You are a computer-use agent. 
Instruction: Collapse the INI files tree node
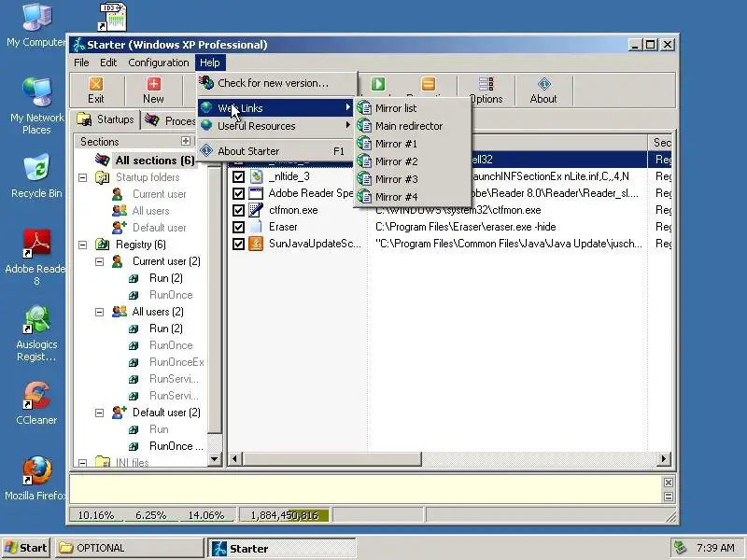[82, 462]
